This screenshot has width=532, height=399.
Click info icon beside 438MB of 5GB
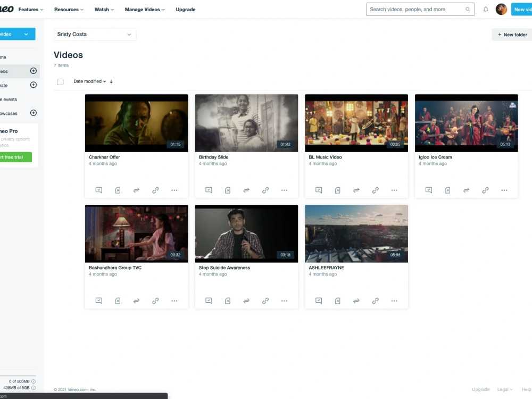pyautogui.click(x=34, y=388)
